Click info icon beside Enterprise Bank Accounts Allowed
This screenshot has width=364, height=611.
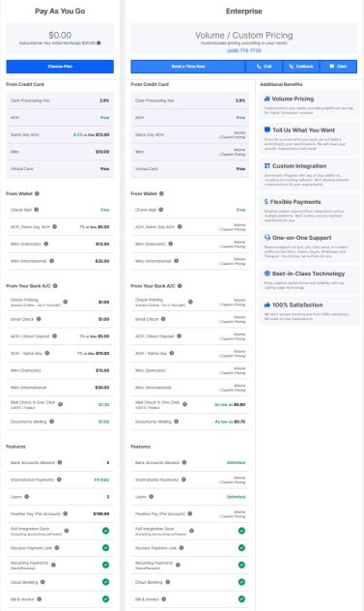click(184, 462)
